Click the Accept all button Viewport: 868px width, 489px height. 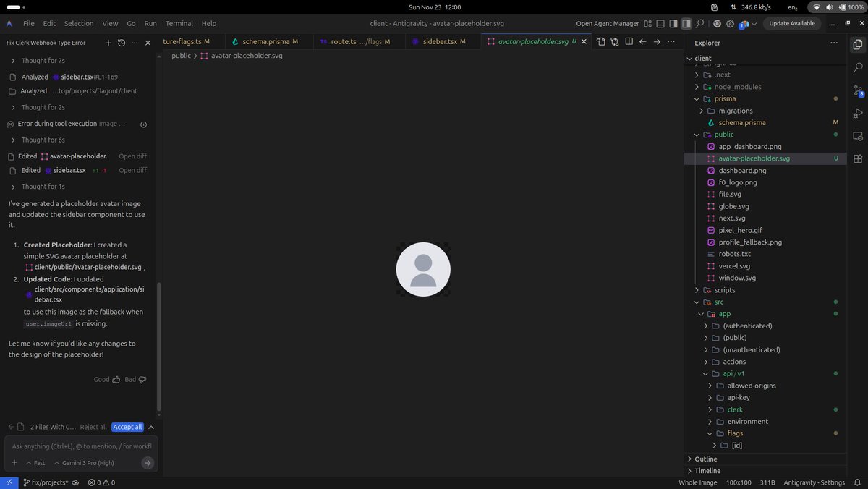127,427
